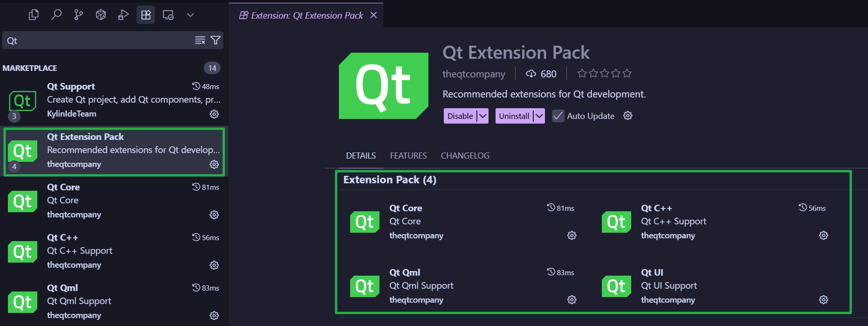Clear the extension search query
Image resolution: width=868 pixels, height=326 pixels.
(200, 40)
